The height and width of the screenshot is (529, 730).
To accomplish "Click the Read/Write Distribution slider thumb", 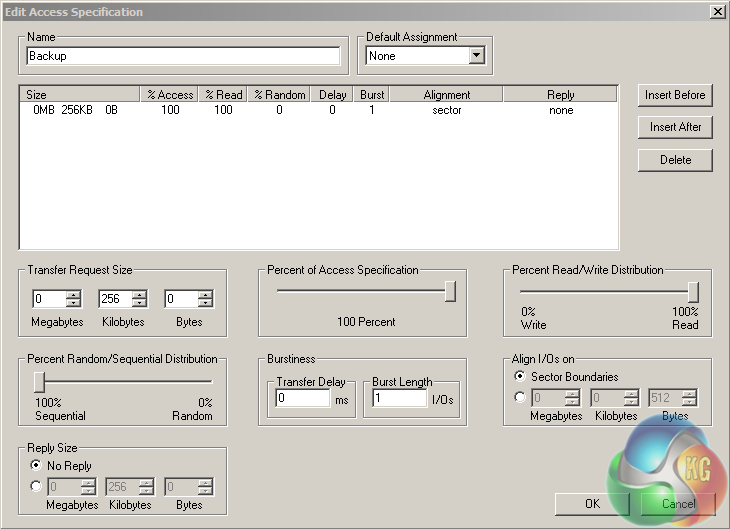I will coord(692,291).
